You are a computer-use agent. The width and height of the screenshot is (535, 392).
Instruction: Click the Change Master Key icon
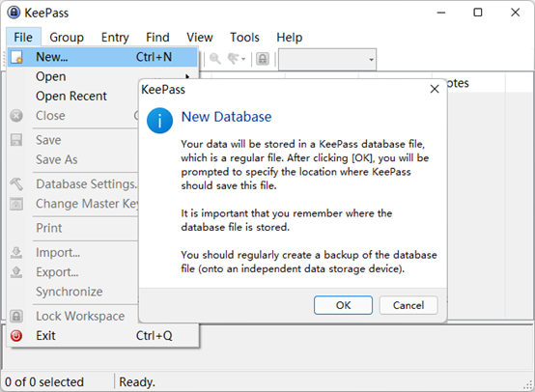click(x=16, y=204)
